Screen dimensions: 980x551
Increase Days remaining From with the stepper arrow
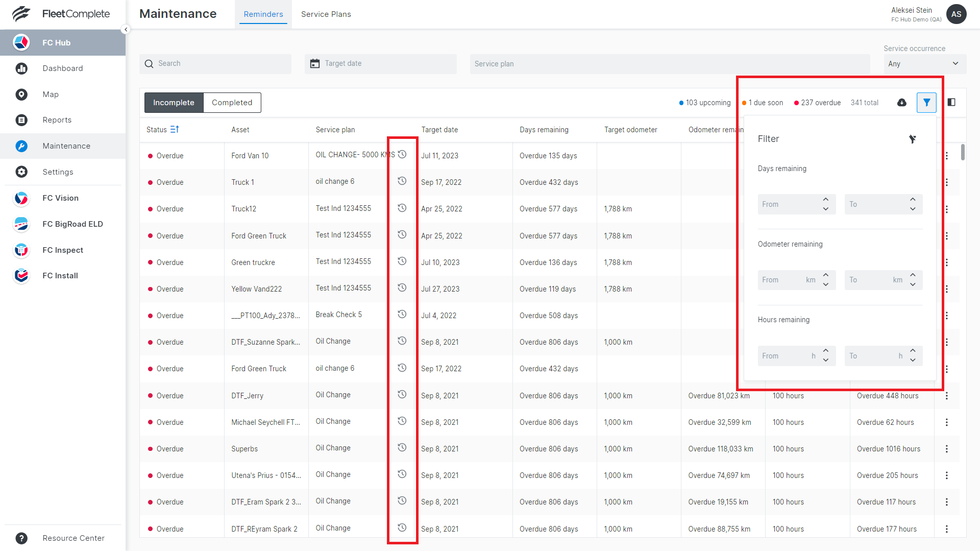coord(826,200)
